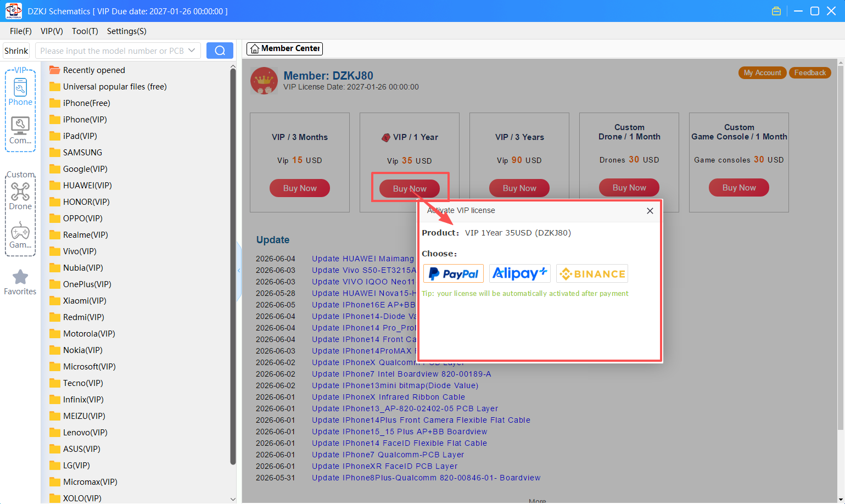Click the blue search button
Viewport: 845px width, 504px height.
[x=220, y=51]
